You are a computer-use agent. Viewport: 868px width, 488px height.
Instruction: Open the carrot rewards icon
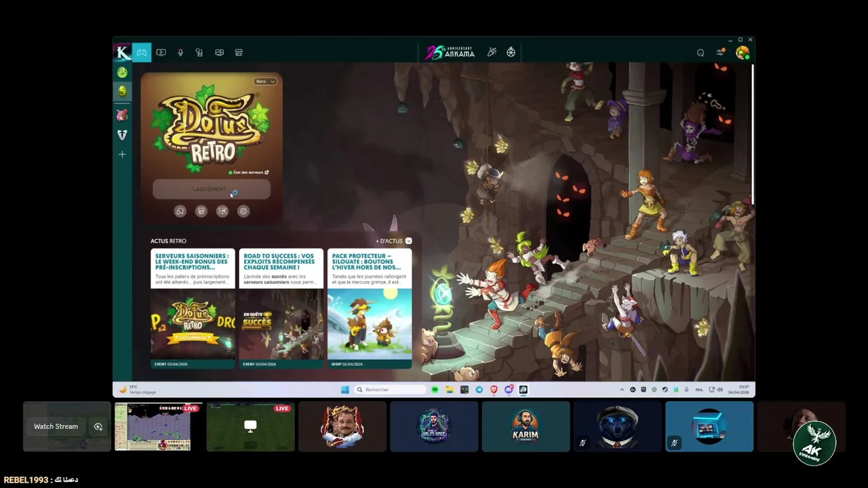coord(492,52)
